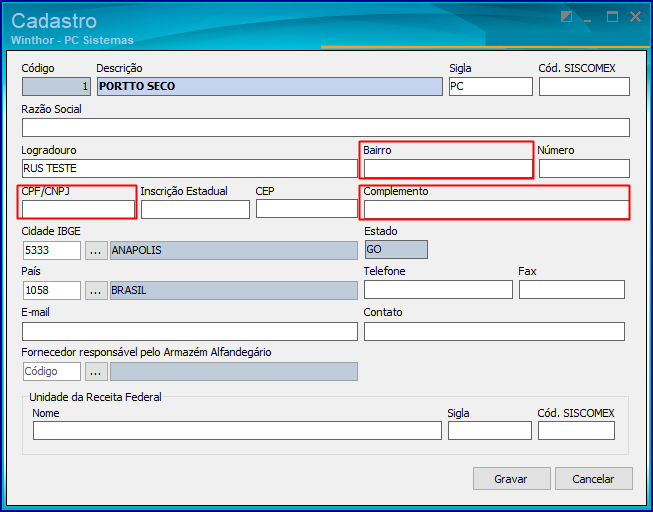The width and height of the screenshot is (653, 512).
Task: Click the Logradouro field with RUS TESTE
Action: pyautogui.click(x=189, y=168)
